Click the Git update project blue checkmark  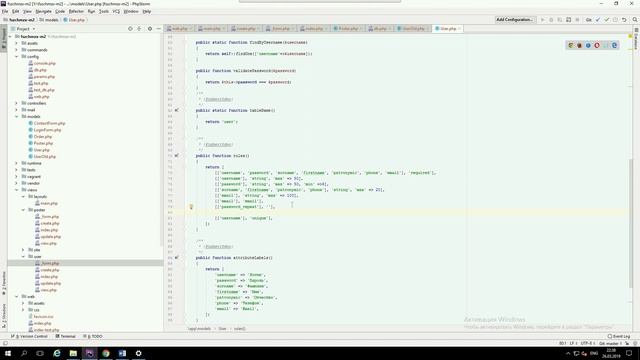[598, 20]
